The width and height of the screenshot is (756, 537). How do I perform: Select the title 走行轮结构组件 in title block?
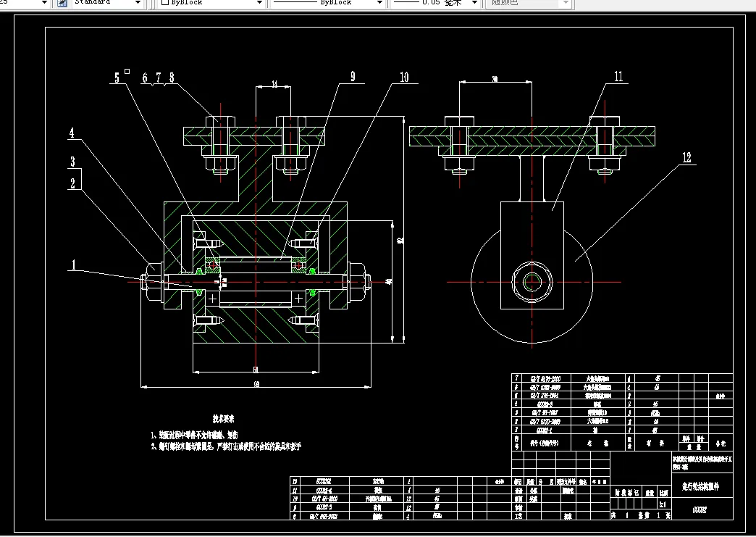[x=700, y=486]
